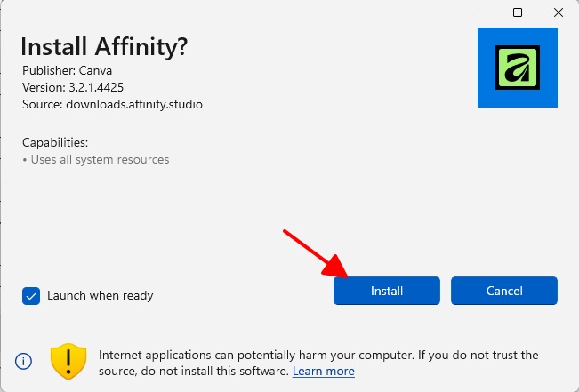Uncheck the Launch when ready checkbox
This screenshot has height=392, width=579.
(x=31, y=296)
